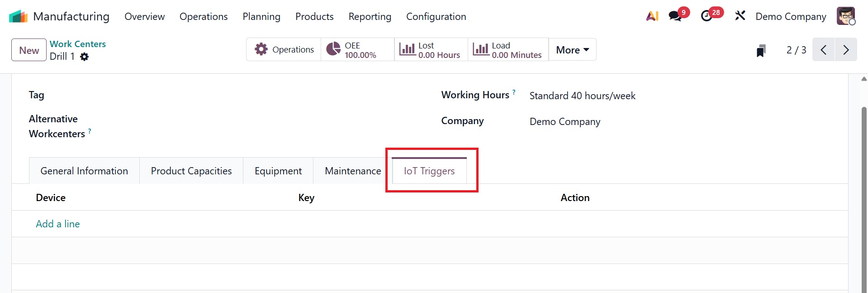Viewport: 868px width, 293px height.
Task: Expand the More dropdown button
Action: pyautogui.click(x=572, y=50)
